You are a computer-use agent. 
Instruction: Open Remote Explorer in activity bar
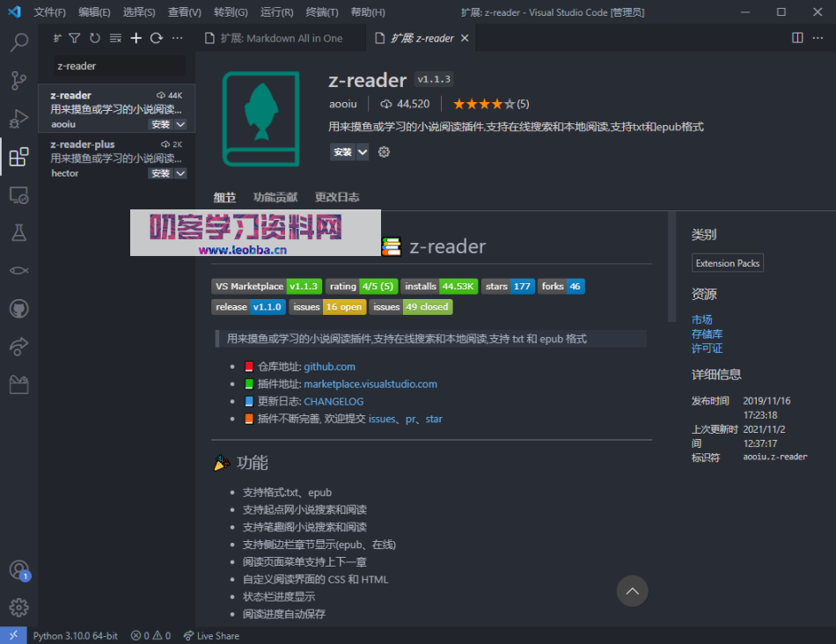(x=18, y=194)
